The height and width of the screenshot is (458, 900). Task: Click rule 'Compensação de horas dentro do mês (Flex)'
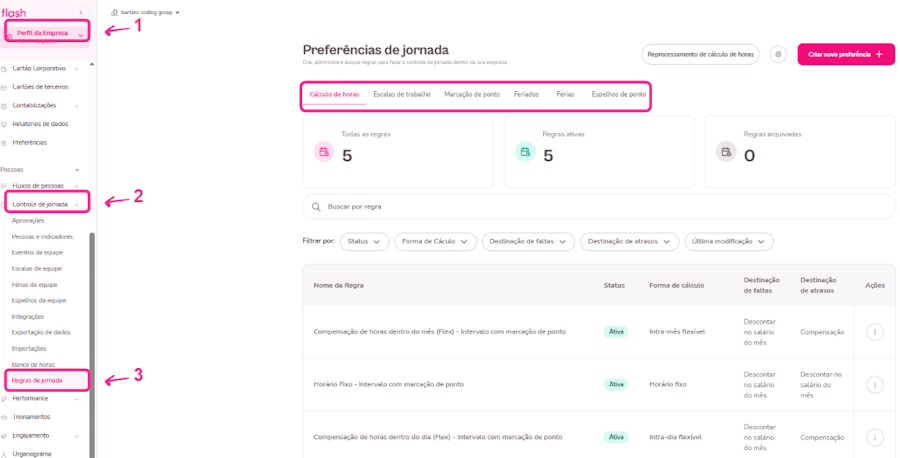pyautogui.click(x=440, y=332)
